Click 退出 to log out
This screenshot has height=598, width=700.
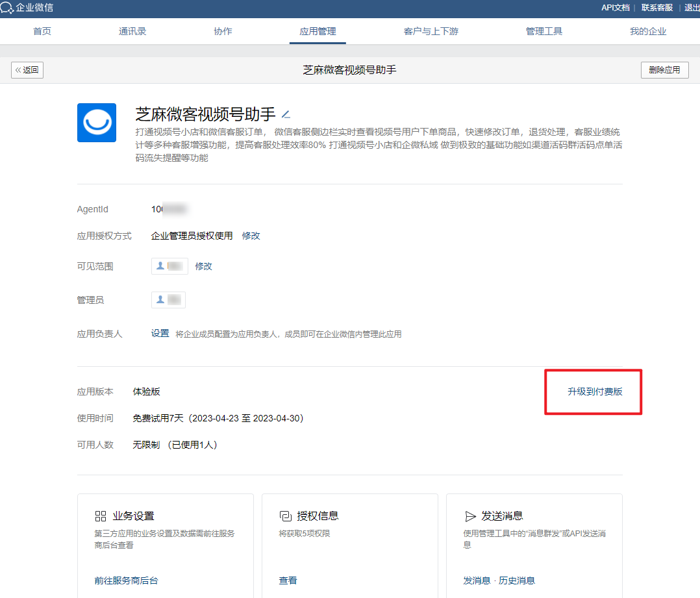pos(692,8)
